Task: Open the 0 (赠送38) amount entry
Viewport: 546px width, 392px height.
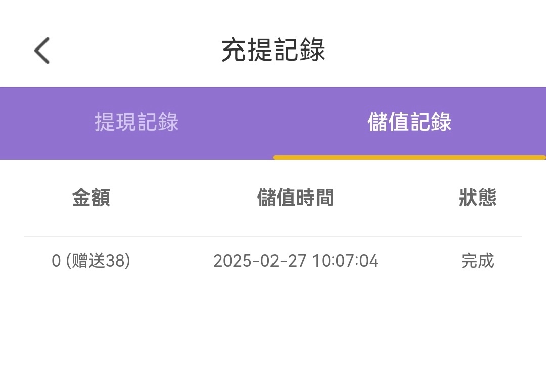Action: coord(91,261)
